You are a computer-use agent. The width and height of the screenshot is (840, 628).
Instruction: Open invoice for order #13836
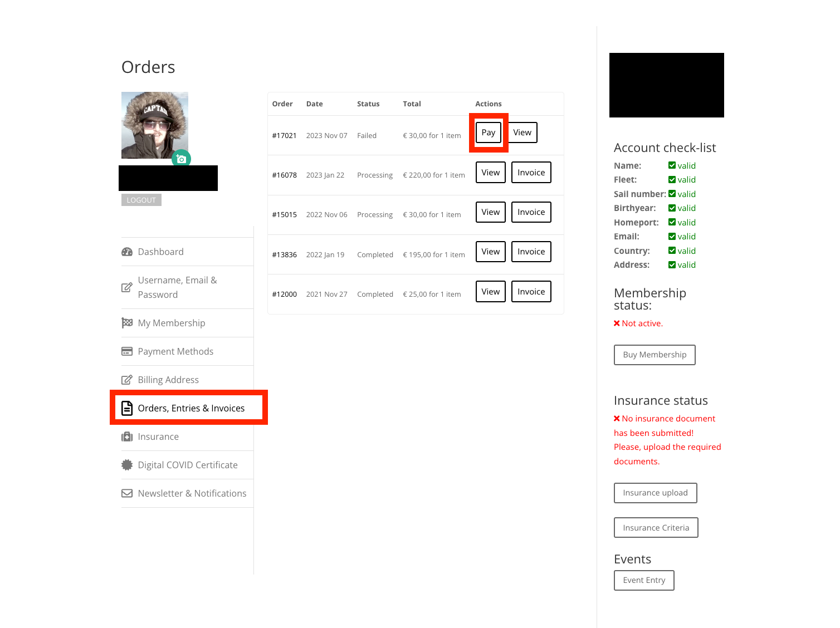(531, 252)
